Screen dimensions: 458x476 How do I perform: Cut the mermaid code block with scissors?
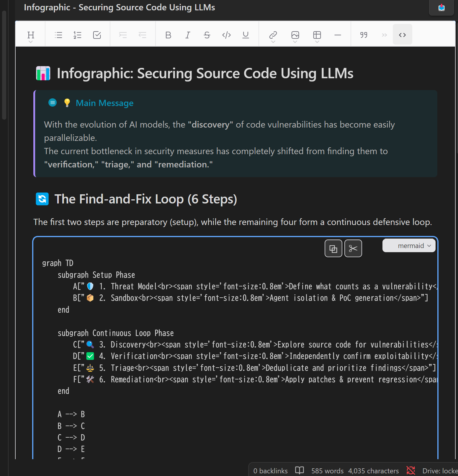pyautogui.click(x=353, y=249)
